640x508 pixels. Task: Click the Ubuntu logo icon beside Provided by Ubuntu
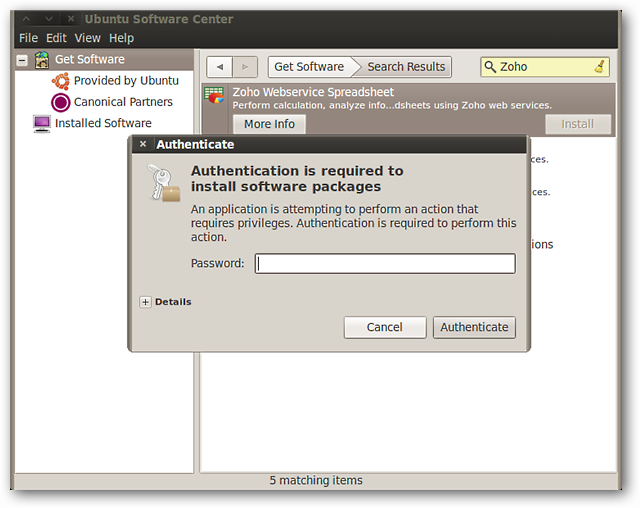point(60,81)
